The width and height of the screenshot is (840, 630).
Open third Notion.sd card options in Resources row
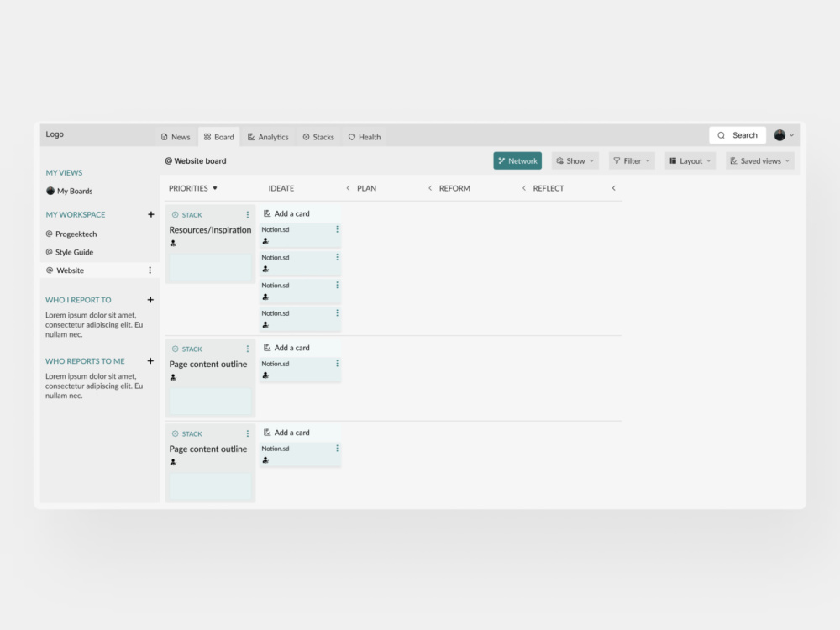[x=337, y=285]
